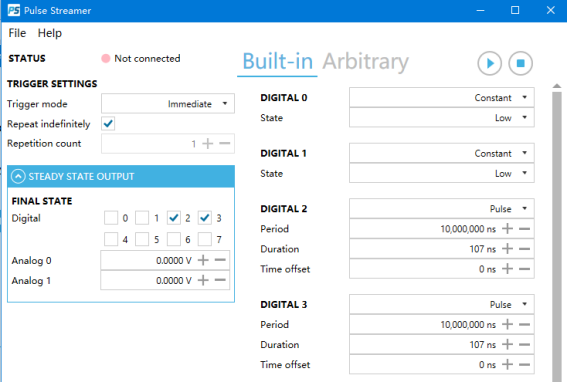Enable final state Digital channel 4

[x=111, y=239]
